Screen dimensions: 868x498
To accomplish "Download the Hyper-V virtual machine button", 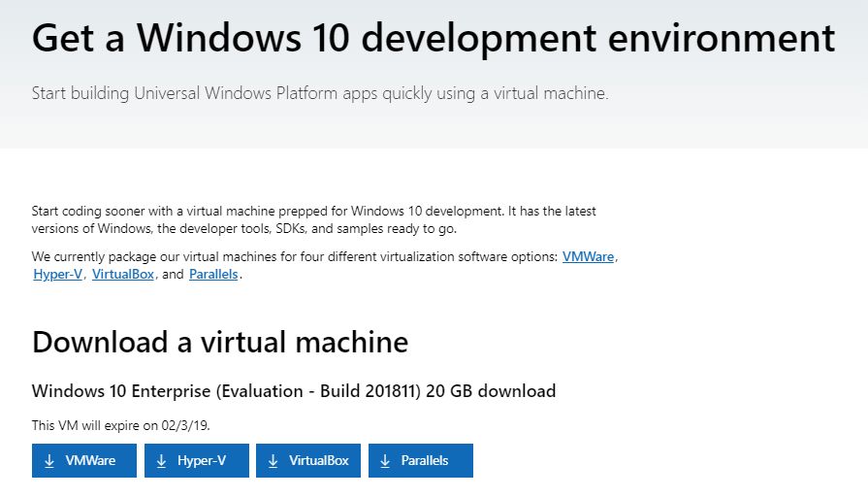I will [x=197, y=460].
